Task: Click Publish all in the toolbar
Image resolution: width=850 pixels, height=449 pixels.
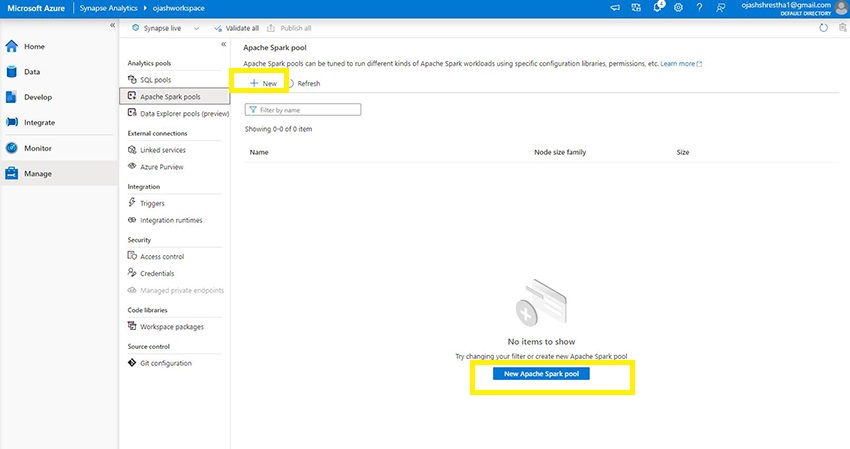Action: tap(289, 28)
